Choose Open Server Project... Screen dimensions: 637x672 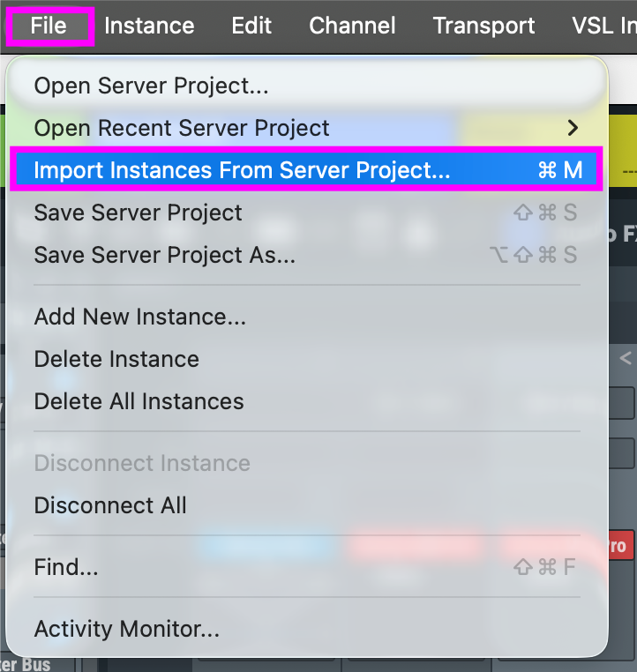pyautogui.click(x=151, y=86)
